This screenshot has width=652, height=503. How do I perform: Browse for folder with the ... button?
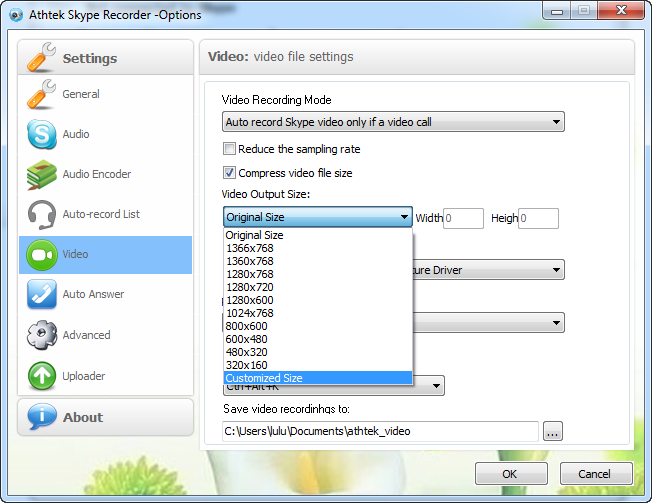[553, 431]
